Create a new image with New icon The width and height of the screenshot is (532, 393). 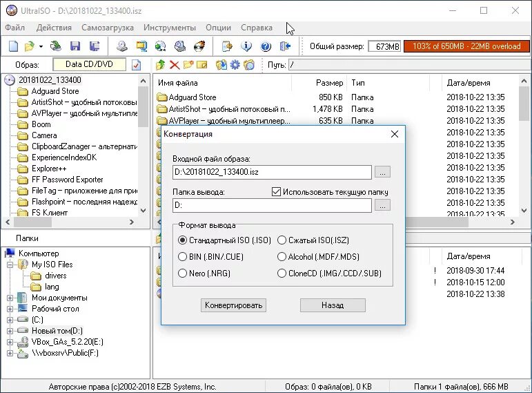tap(13, 46)
